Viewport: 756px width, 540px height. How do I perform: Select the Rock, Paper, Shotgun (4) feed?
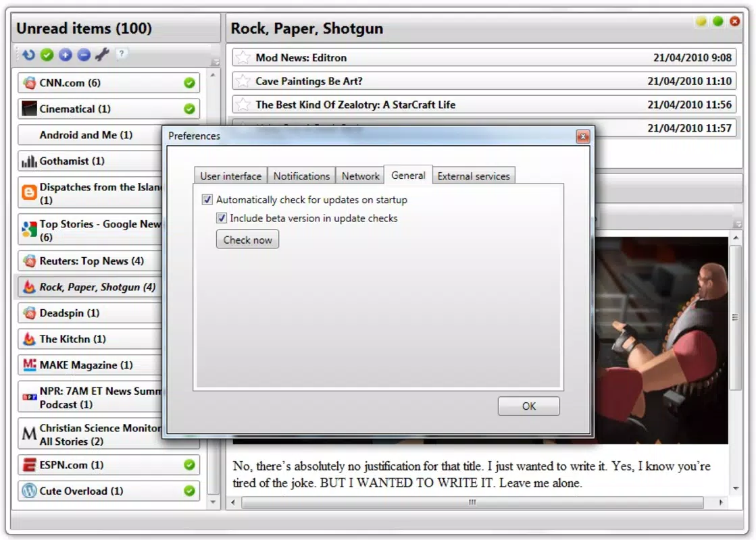click(x=90, y=287)
